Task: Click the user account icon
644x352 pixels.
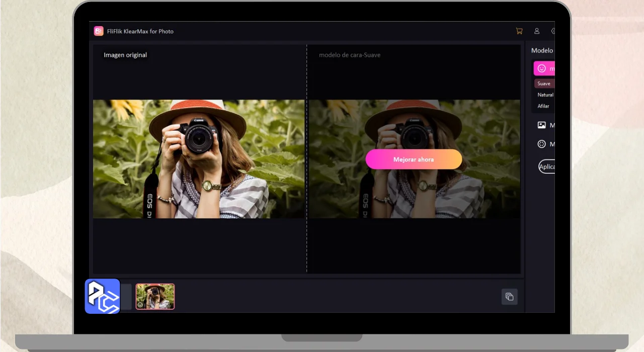Action: [x=537, y=31]
